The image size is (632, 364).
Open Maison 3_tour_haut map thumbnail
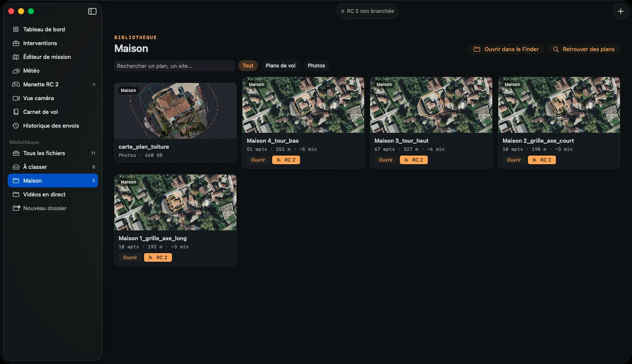pos(431,105)
